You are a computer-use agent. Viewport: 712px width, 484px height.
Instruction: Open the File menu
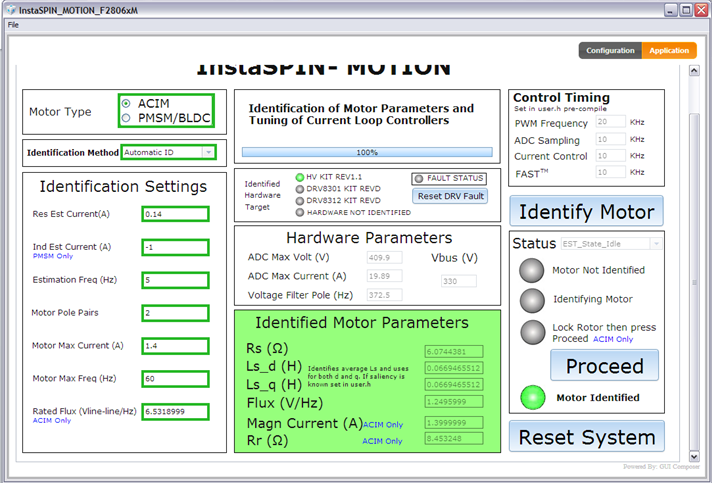(13, 25)
